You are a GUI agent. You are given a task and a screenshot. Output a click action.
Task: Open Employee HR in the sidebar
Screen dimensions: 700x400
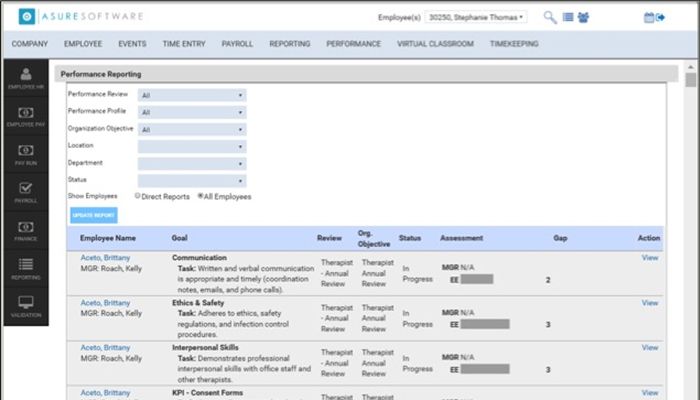[26, 78]
